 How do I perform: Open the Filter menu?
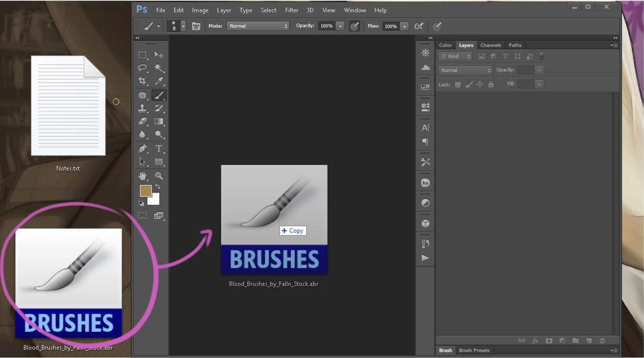292,10
